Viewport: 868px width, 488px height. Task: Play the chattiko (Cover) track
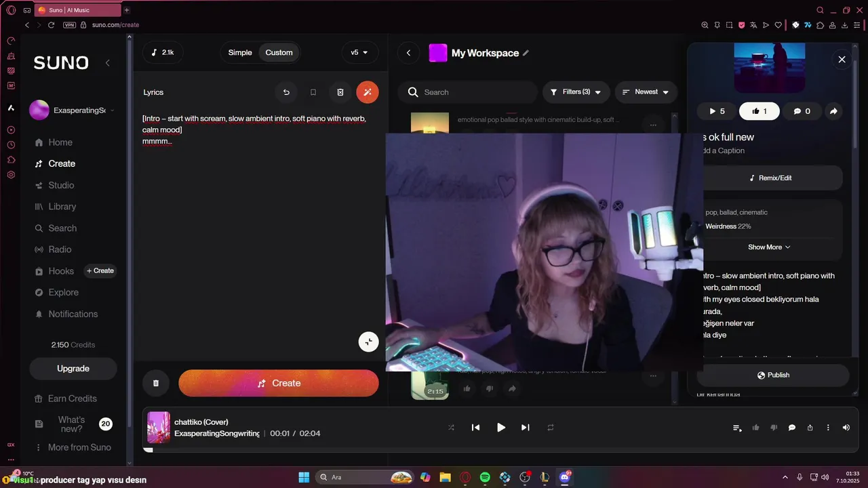500,428
